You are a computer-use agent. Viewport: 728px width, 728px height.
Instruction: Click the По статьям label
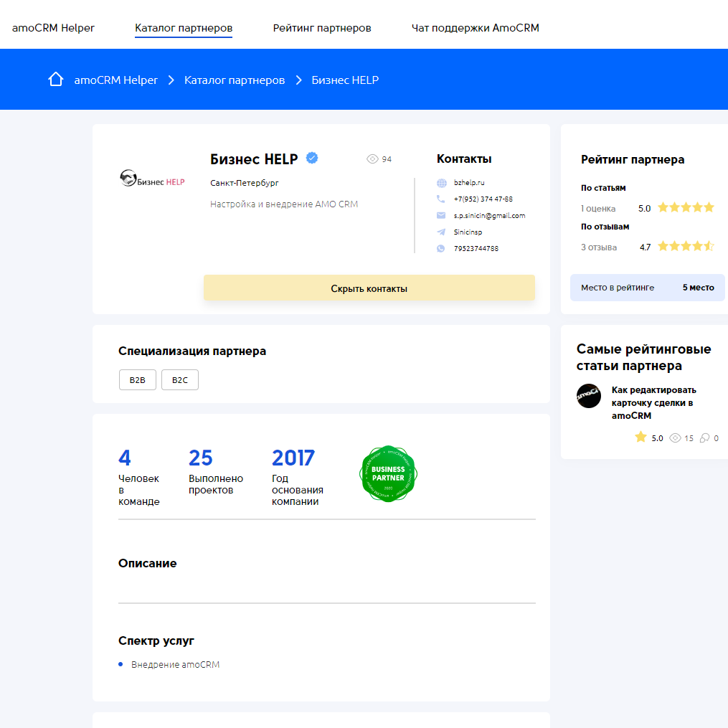pyautogui.click(x=603, y=188)
